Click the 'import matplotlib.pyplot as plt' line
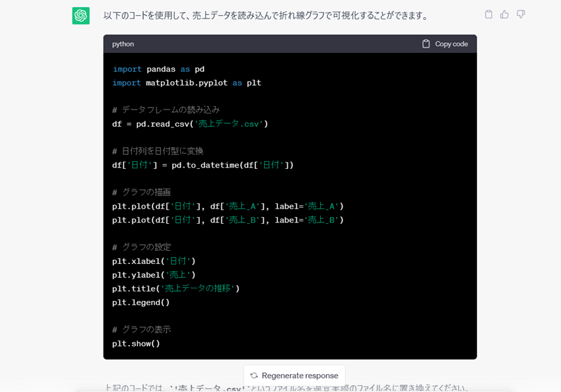This screenshot has height=392, width=561. (x=187, y=83)
